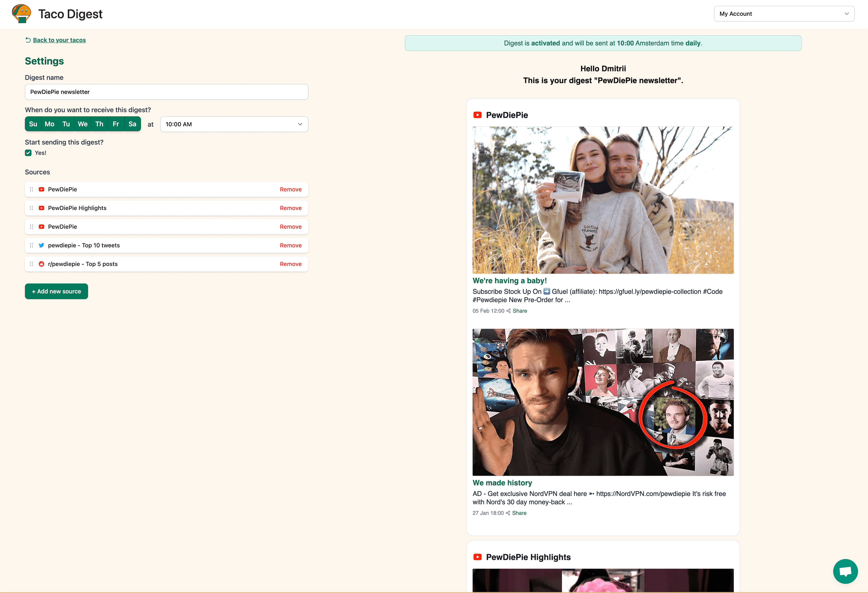The height and width of the screenshot is (593, 868).
Task: Click the YouTube icon next to the PewDiePie preview heading
Action: click(477, 115)
